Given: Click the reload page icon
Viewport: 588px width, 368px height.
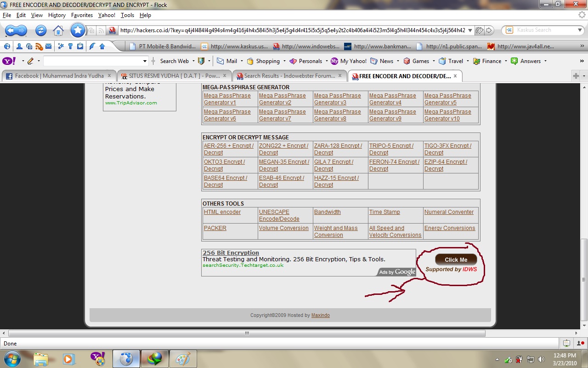Looking at the screenshot, I should coord(41,30).
